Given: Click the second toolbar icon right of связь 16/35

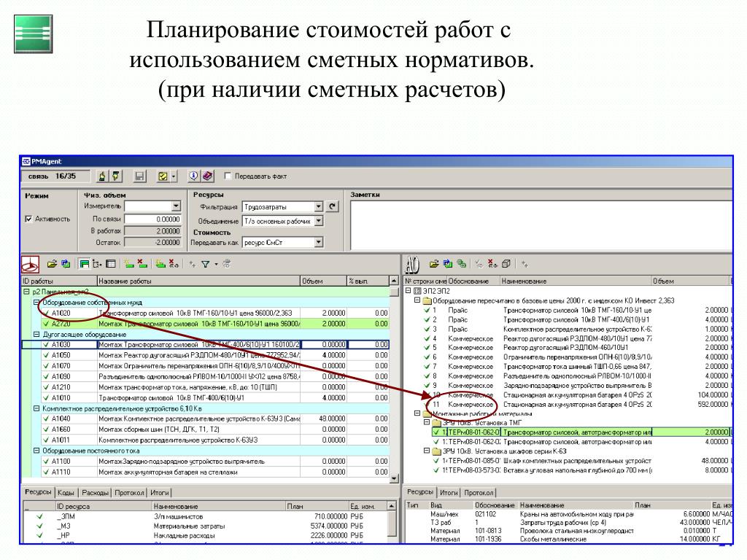Looking at the screenshot, I should pyautogui.click(x=116, y=176).
